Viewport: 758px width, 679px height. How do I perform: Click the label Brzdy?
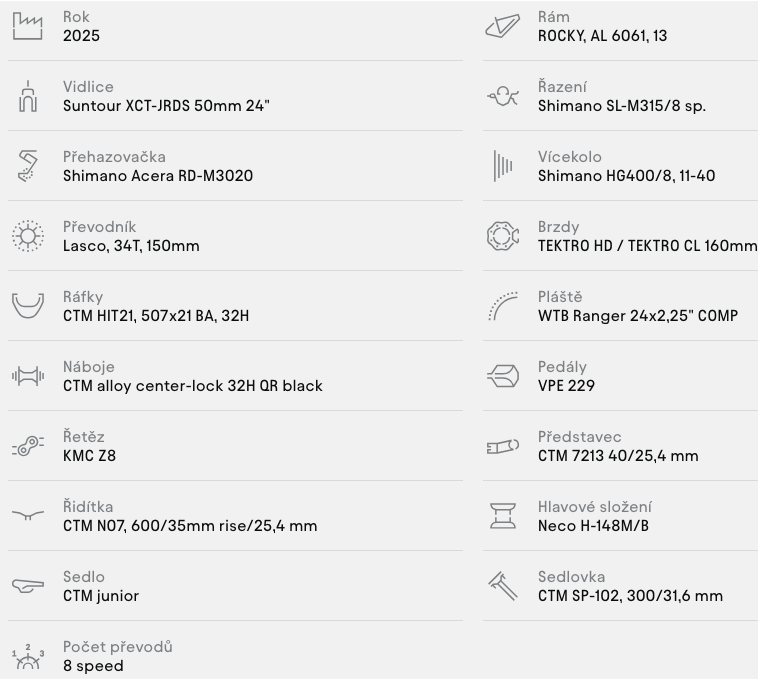click(559, 227)
